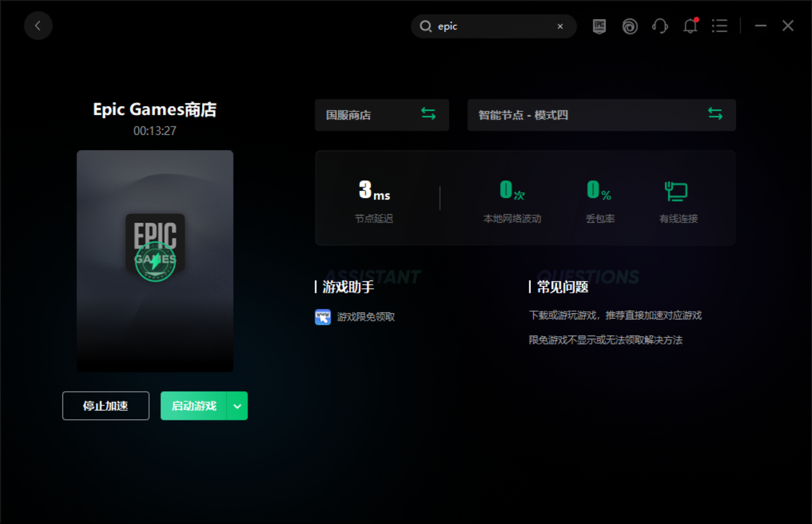
Task: Close the accelerator window
Action: [x=788, y=26]
